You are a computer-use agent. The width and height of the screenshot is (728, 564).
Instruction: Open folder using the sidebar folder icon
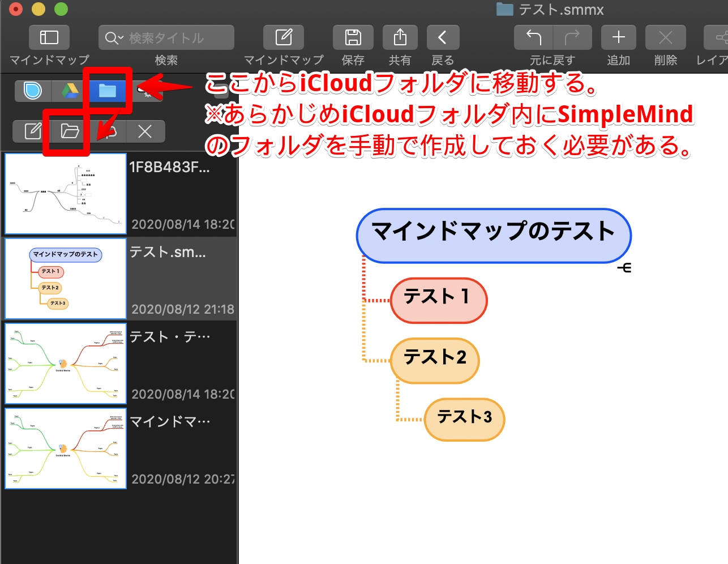[70, 131]
